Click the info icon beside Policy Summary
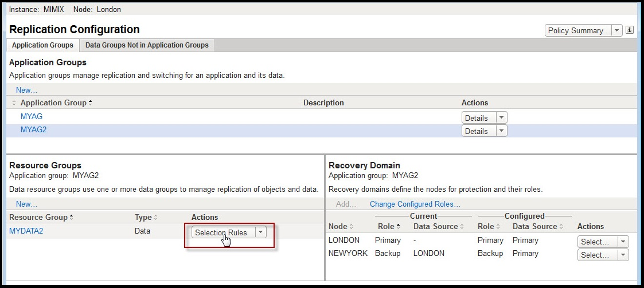The image size is (644, 288). point(630,30)
